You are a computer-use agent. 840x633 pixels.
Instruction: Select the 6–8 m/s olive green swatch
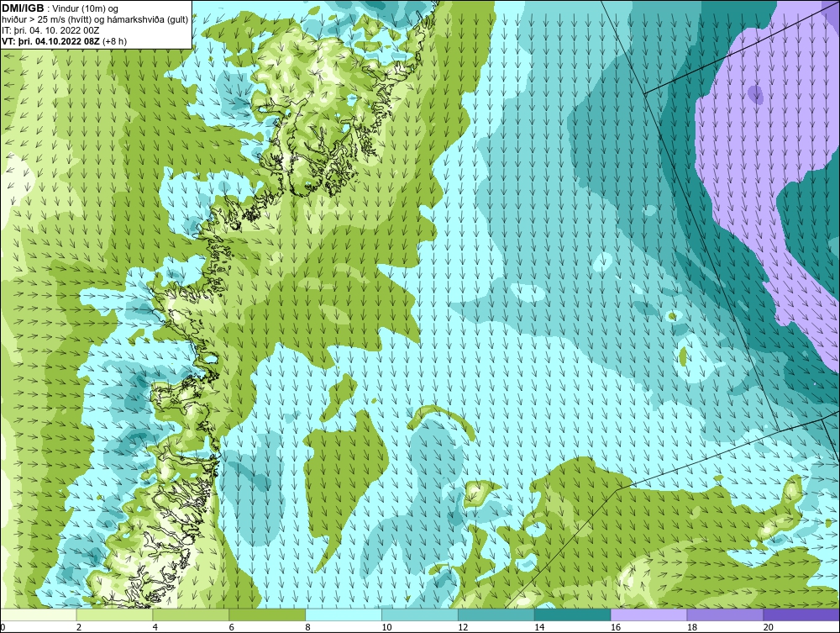267,615
